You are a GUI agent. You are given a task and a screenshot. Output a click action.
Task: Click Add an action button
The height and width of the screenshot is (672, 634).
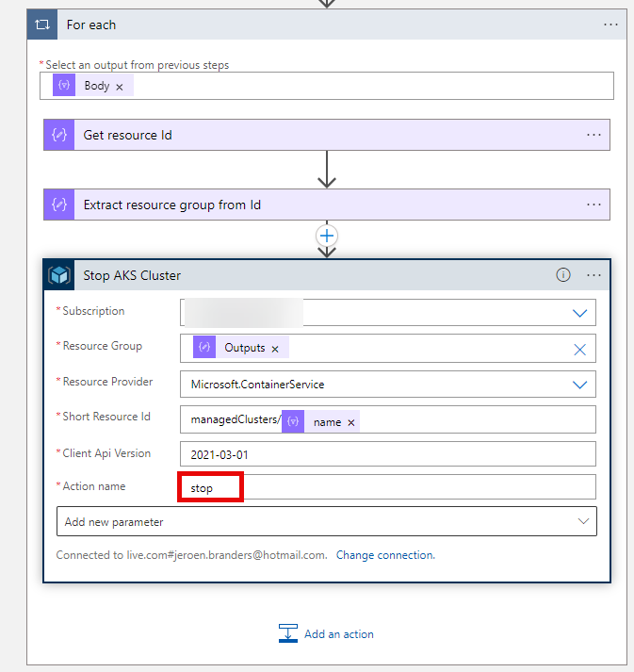coord(327,634)
